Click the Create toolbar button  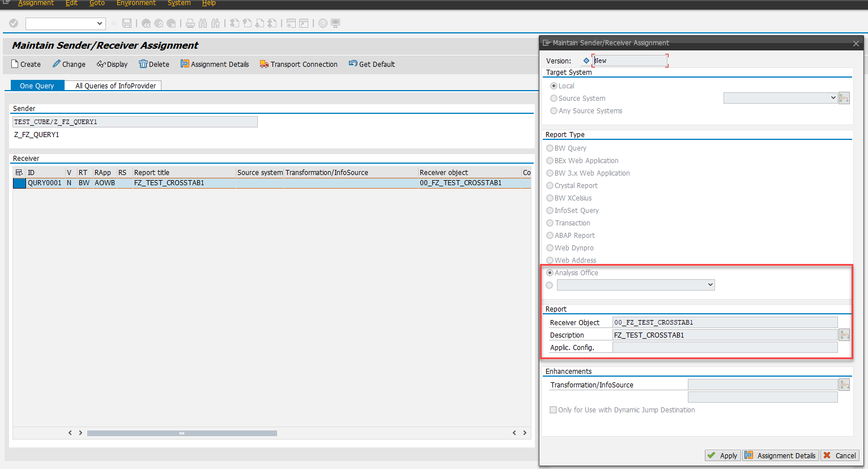point(26,64)
